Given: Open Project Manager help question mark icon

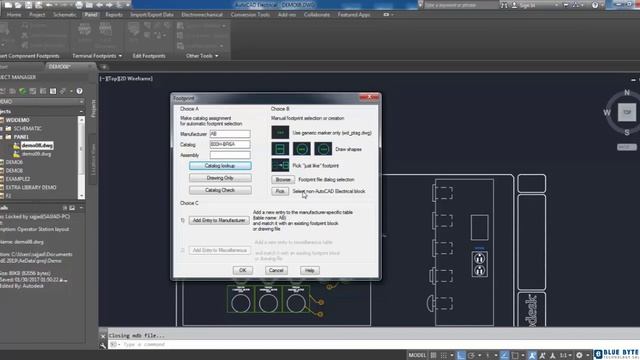Looking at the screenshot, I should 79,91.
